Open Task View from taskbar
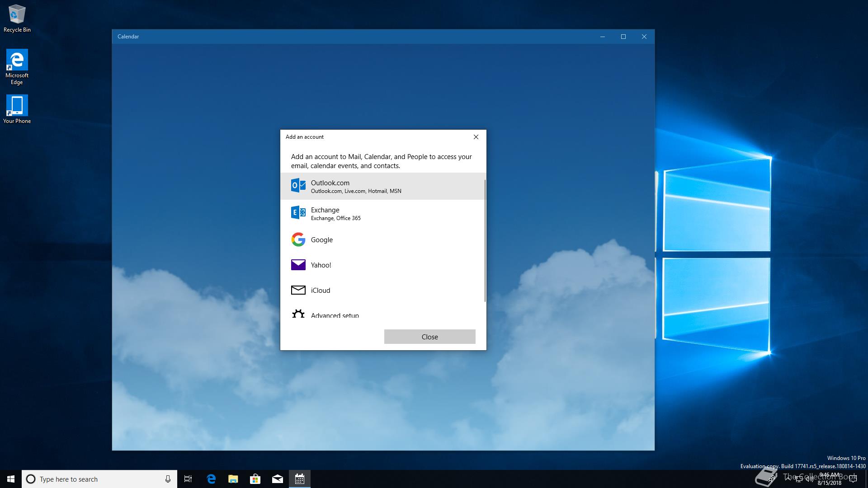 pos(188,479)
